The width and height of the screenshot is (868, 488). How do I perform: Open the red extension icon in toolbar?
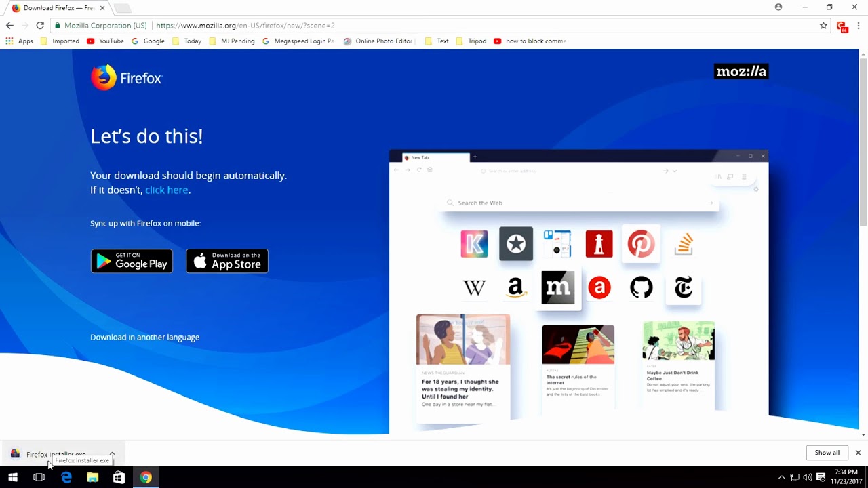[842, 26]
